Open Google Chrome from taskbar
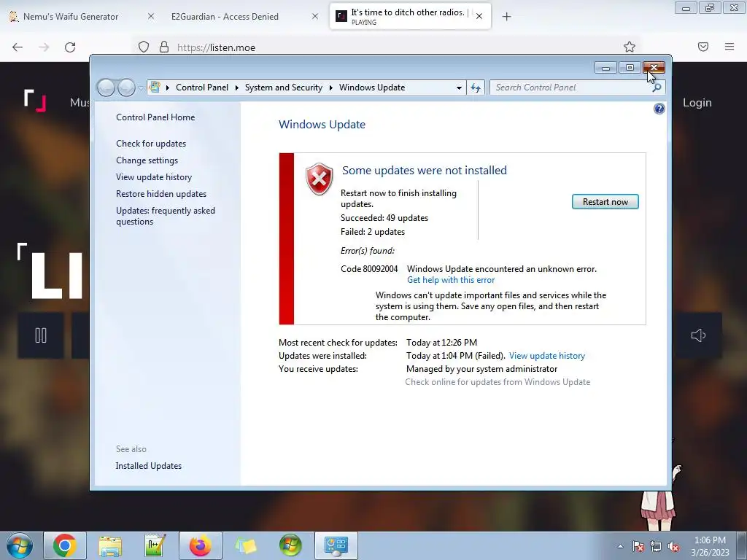747x560 pixels. click(65, 545)
